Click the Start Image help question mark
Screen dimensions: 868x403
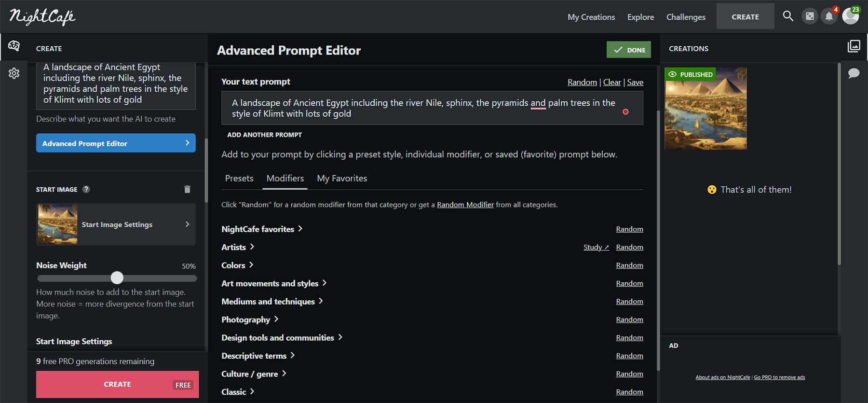coord(86,189)
